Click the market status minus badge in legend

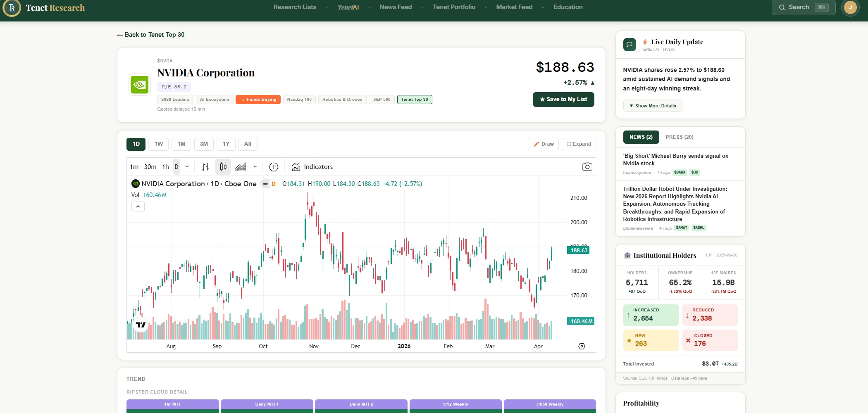click(x=265, y=184)
